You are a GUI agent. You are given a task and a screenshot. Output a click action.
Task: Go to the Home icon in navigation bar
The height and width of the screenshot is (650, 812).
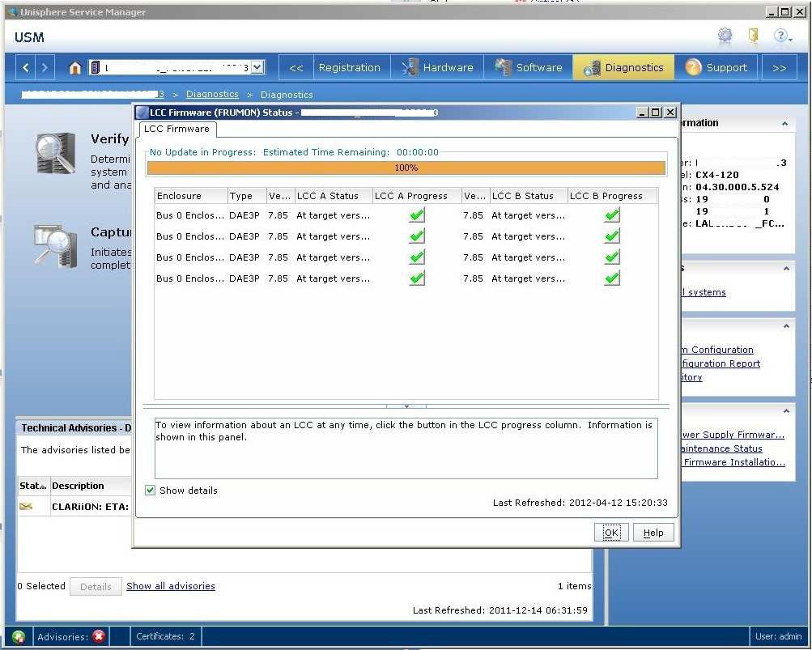point(75,68)
